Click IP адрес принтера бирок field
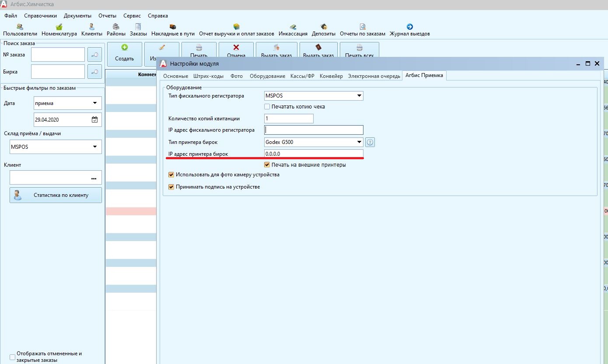The height and width of the screenshot is (364, 608). coord(314,154)
